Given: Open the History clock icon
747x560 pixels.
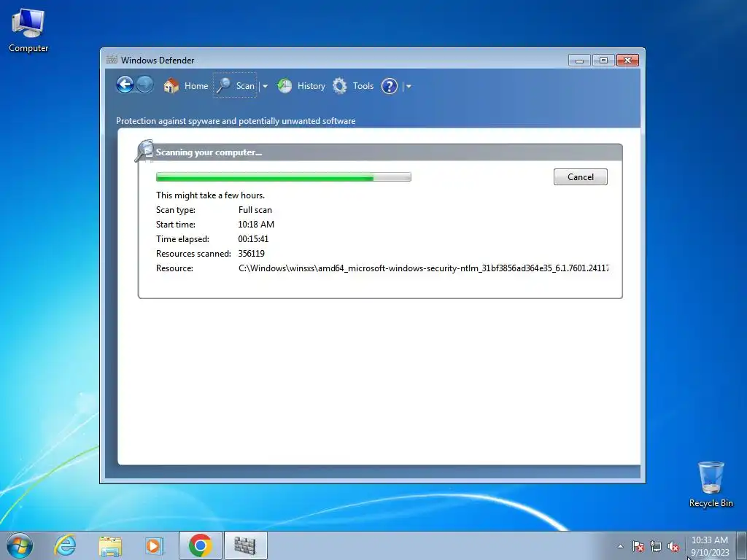Looking at the screenshot, I should tap(285, 86).
